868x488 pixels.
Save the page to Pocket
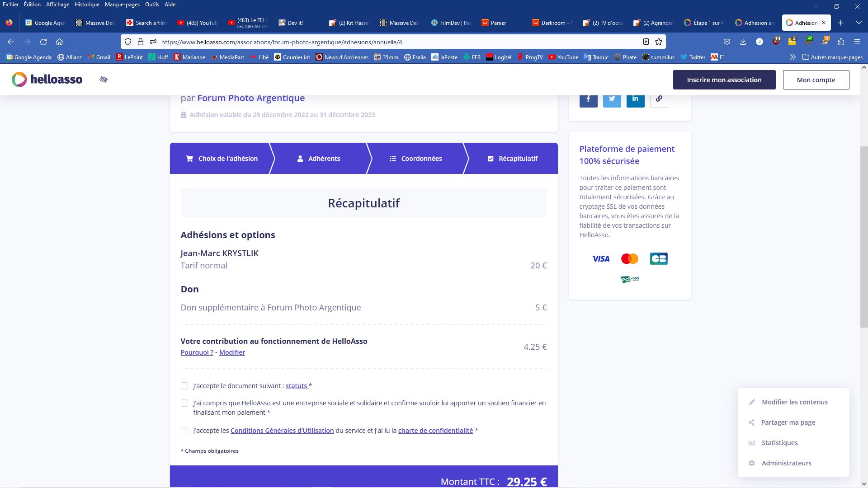[x=727, y=42]
